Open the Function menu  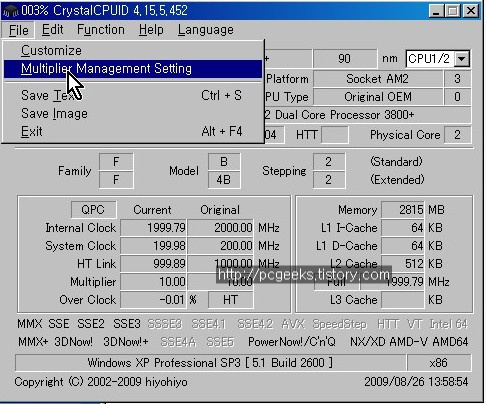click(x=101, y=30)
